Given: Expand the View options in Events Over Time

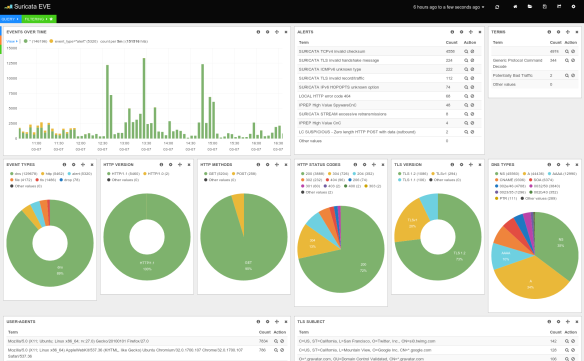Looking at the screenshot, I should coord(12,41).
